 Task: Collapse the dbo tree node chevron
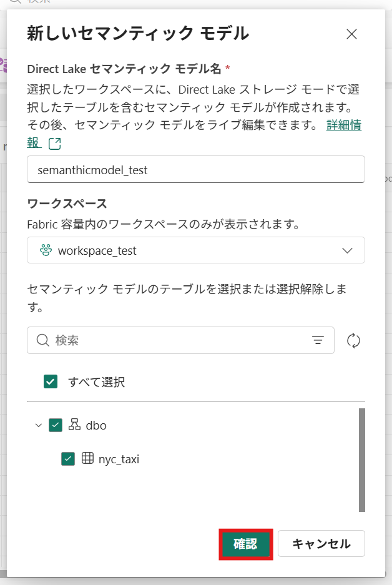coord(39,425)
